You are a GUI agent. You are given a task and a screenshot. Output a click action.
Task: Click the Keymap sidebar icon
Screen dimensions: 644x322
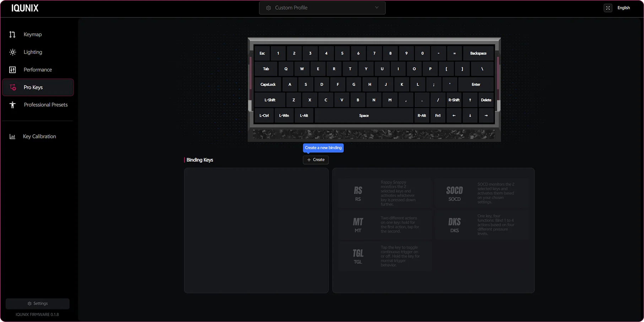point(12,34)
